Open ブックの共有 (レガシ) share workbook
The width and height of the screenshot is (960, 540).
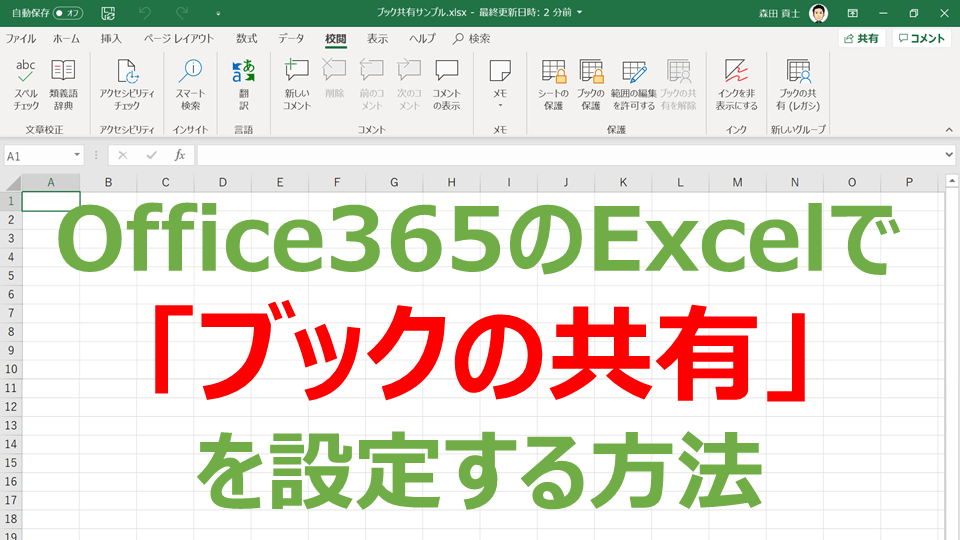[798, 83]
